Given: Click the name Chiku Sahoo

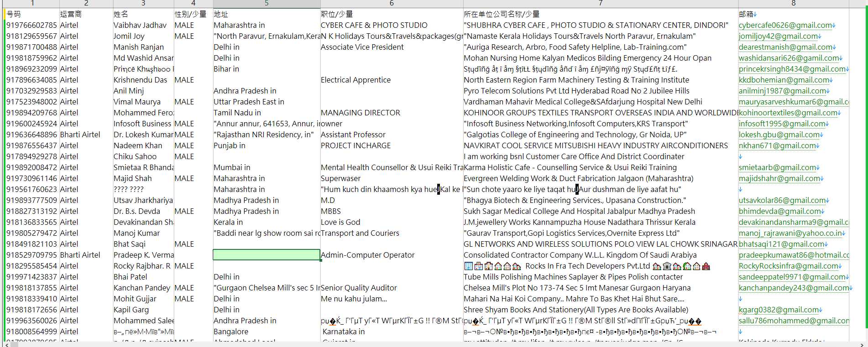Looking at the screenshot, I should coord(135,156).
